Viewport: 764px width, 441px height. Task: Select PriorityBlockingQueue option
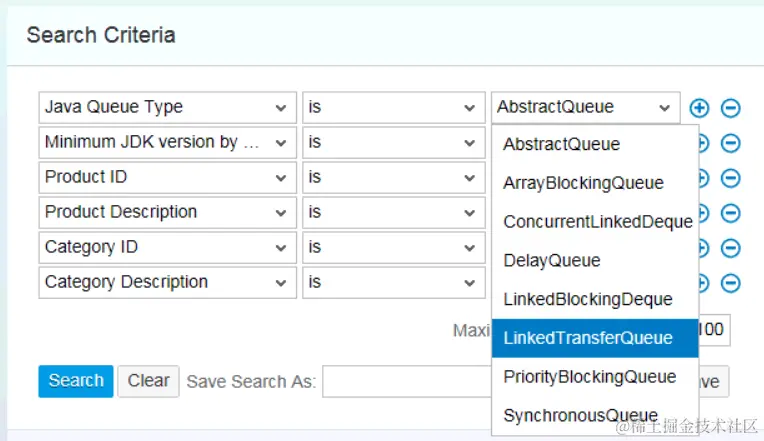pyautogui.click(x=590, y=377)
